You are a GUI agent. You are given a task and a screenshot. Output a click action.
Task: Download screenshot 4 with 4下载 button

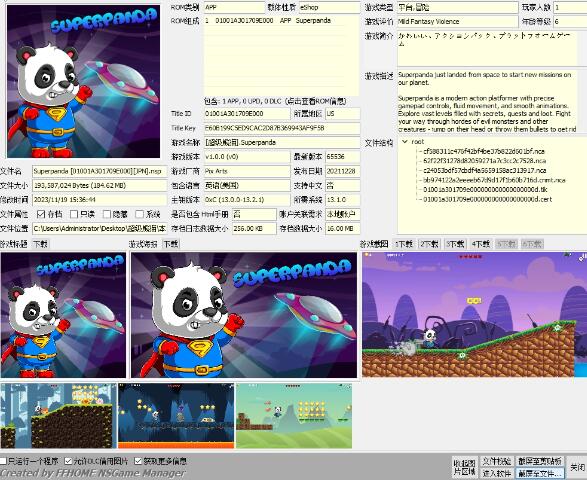481,244
